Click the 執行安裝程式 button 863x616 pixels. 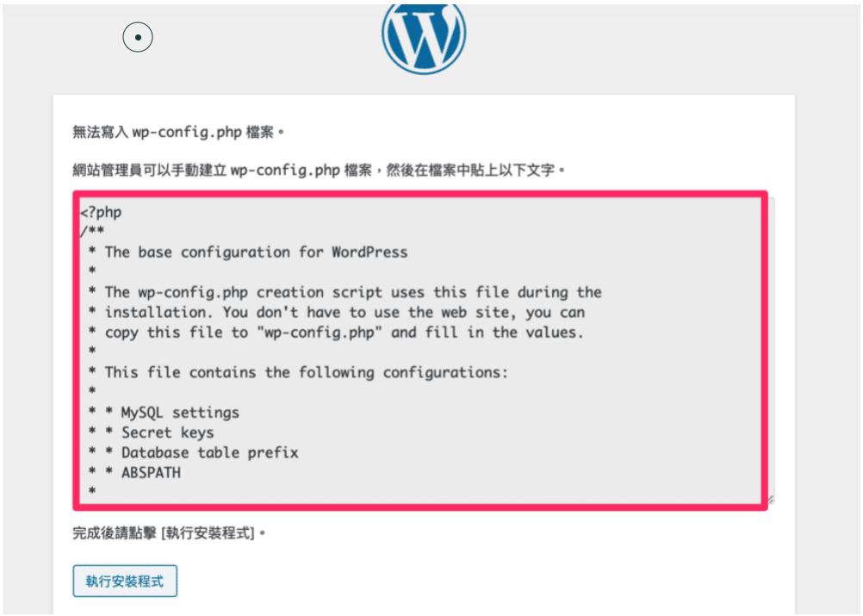125,581
